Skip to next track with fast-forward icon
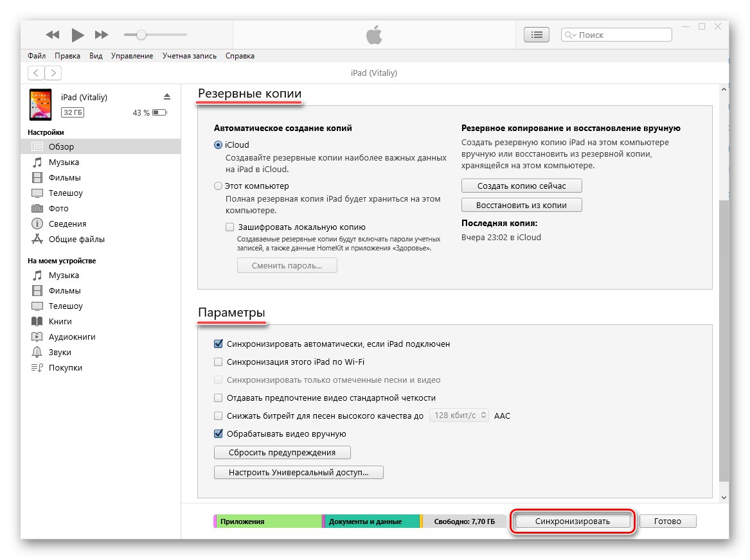 [x=102, y=35]
